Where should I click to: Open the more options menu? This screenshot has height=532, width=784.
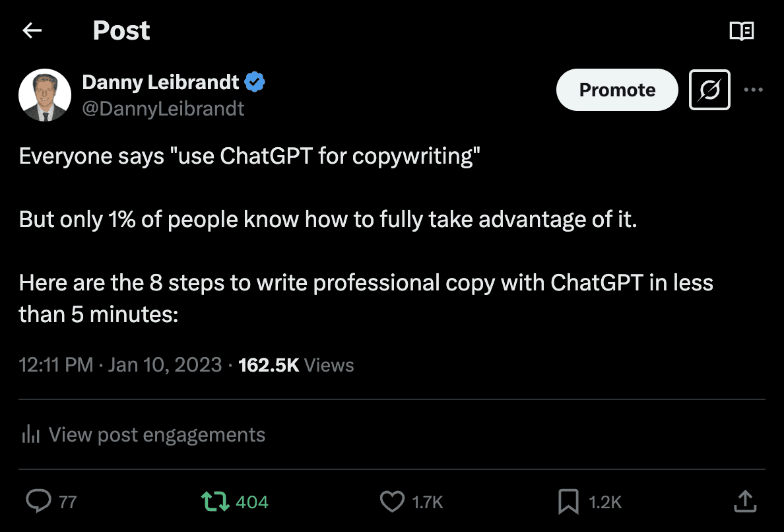754,90
